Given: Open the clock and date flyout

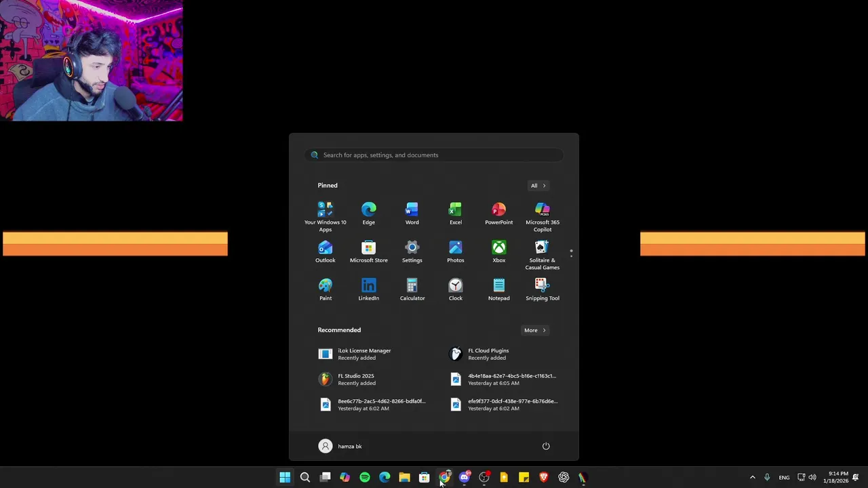Looking at the screenshot, I should [835, 477].
